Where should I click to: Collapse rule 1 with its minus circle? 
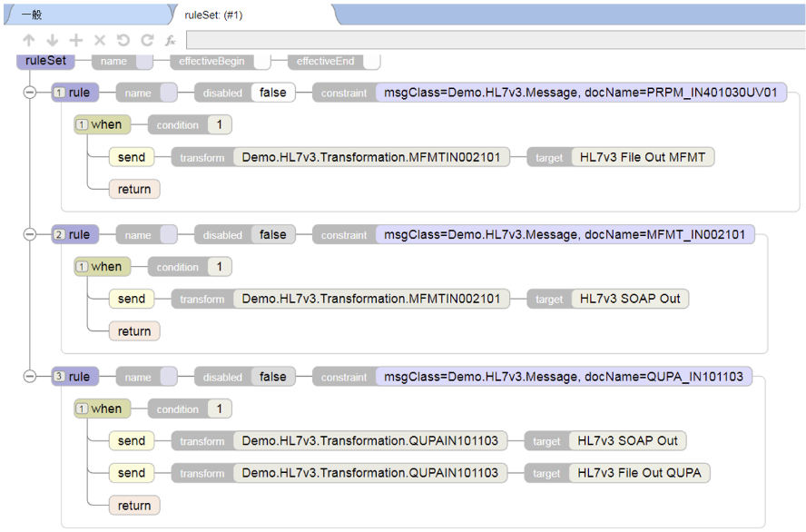(x=30, y=93)
